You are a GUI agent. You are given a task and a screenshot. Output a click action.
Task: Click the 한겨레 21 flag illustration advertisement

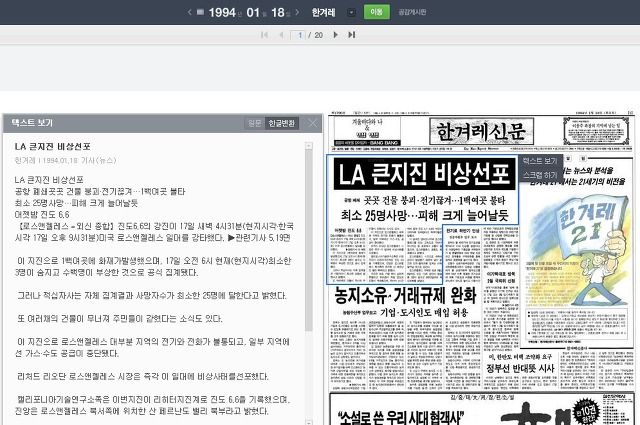coord(579,251)
